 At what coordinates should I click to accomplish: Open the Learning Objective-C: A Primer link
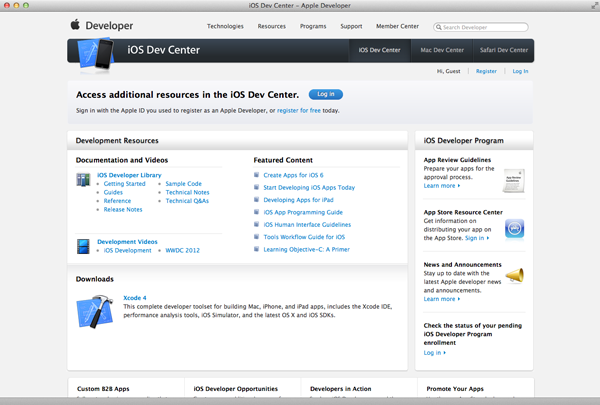point(307,249)
